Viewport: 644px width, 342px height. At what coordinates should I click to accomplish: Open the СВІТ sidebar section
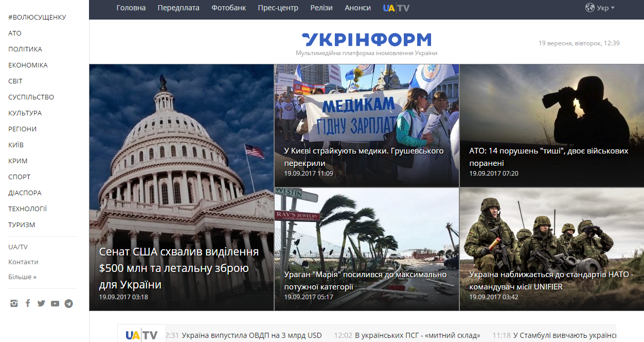tap(15, 81)
